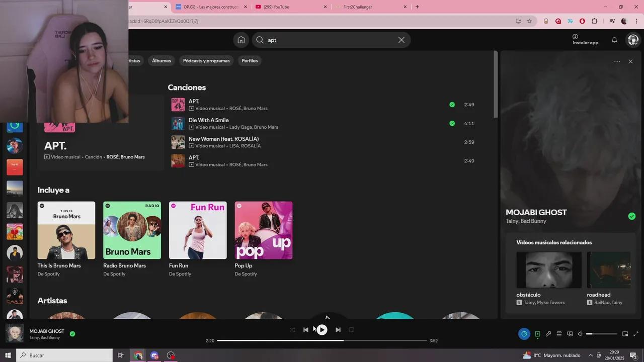Toggle the Now Playing view button
The image size is (644, 362).
point(537,334)
